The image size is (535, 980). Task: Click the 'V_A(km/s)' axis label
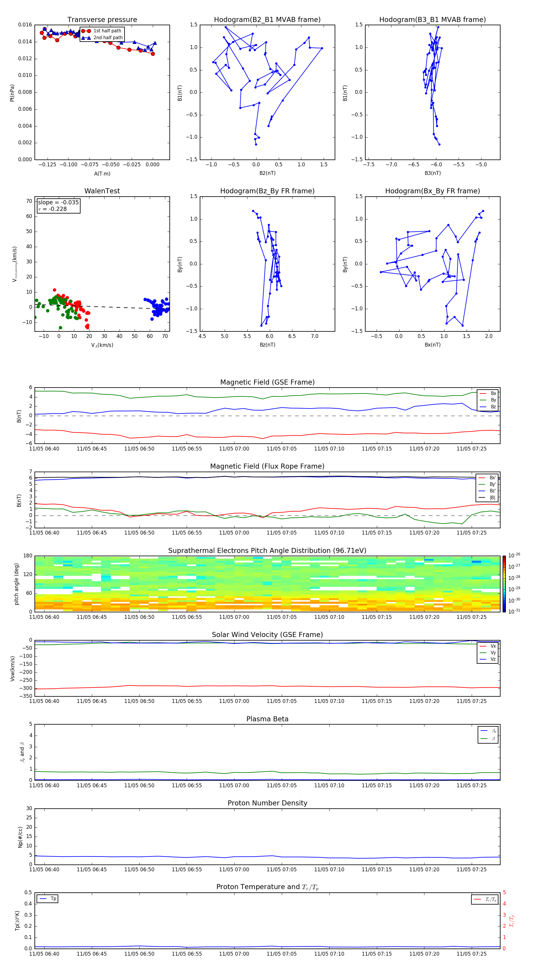pos(102,345)
